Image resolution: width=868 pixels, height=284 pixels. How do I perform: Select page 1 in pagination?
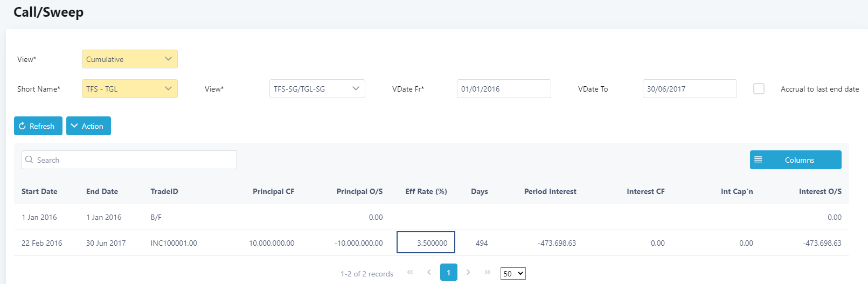(x=449, y=272)
